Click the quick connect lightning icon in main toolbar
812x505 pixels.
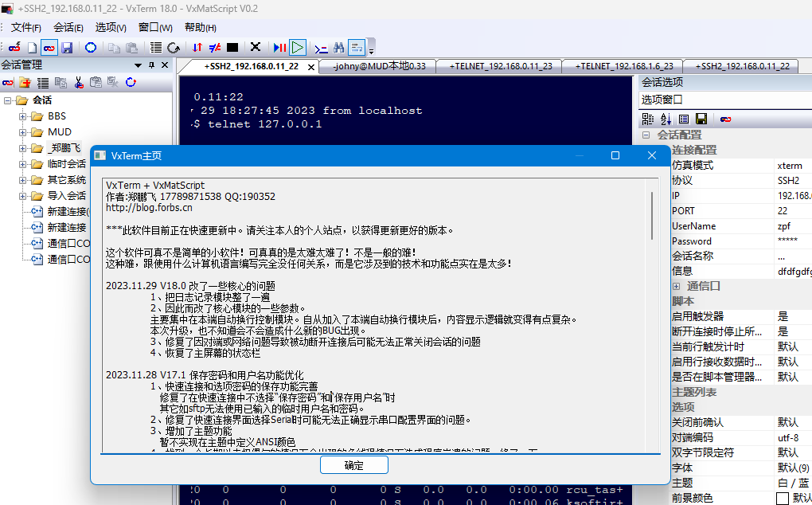click(14, 48)
